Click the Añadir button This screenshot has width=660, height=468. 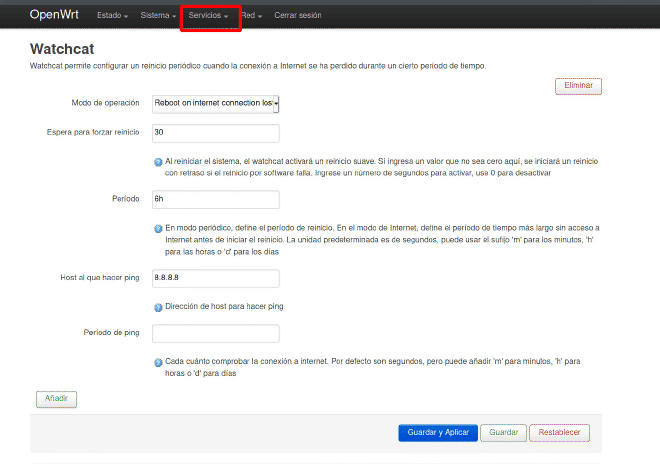point(56,399)
